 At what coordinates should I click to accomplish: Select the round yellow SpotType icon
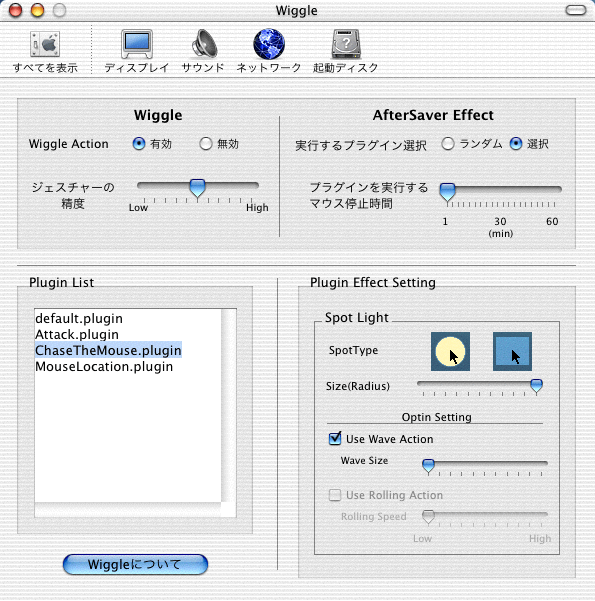[x=450, y=351]
